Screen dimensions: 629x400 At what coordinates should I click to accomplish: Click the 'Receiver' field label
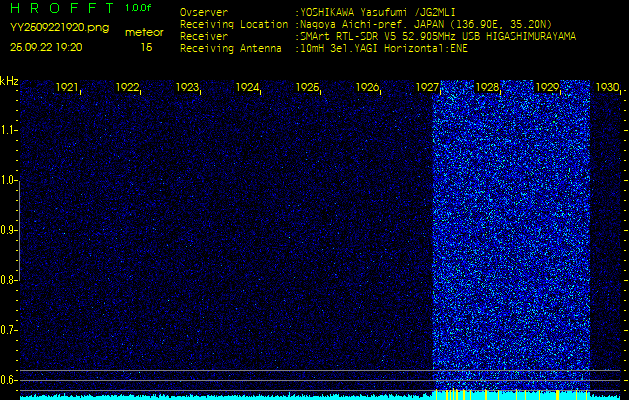(204, 37)
